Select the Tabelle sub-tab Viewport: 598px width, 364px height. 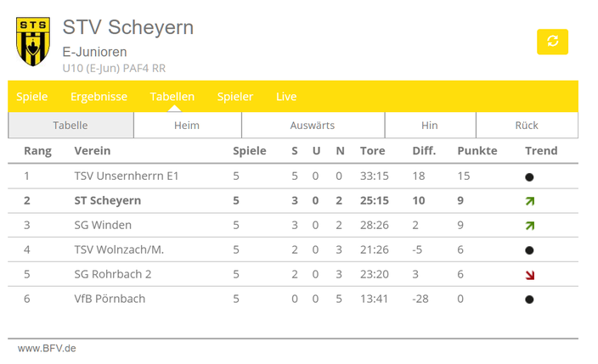coord(71,125)
